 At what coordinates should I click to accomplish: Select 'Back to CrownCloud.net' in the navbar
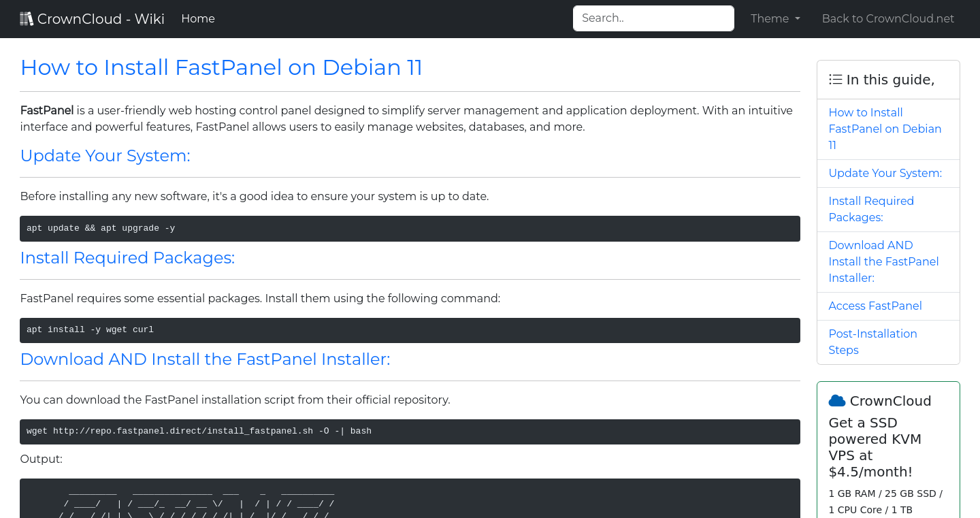point(888,18)
